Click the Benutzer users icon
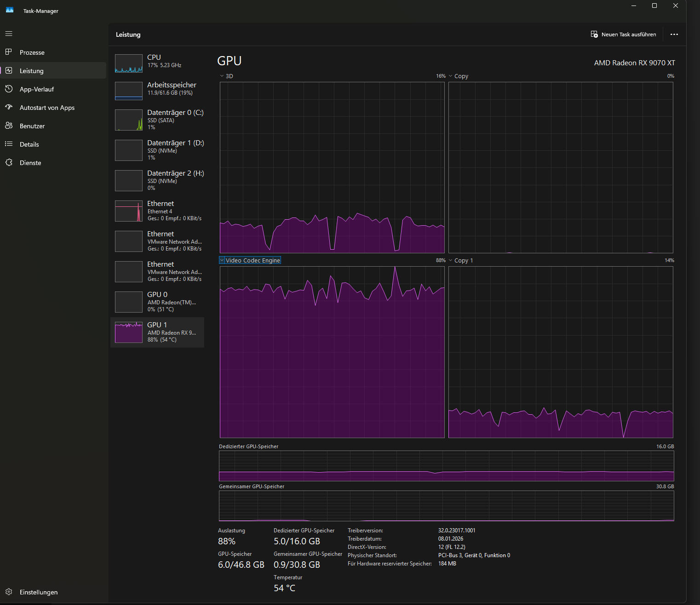This screenshot has height=605, width=700. coord(9,126)
